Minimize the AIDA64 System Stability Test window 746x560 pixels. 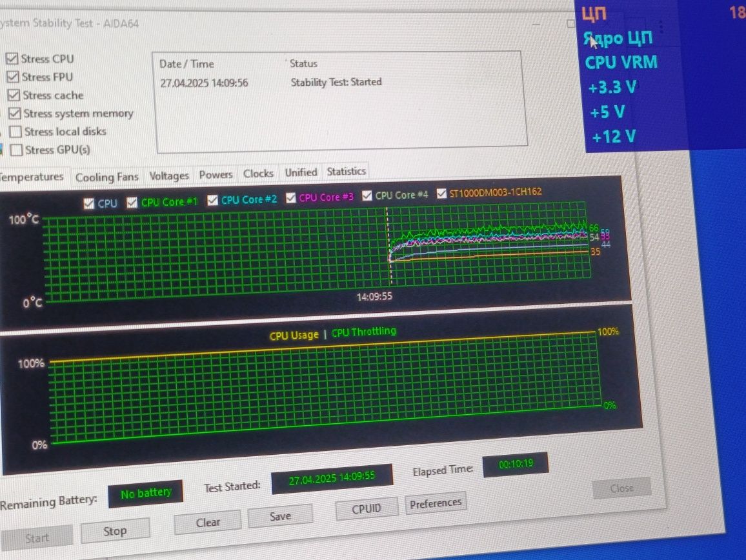coord(536,23)
